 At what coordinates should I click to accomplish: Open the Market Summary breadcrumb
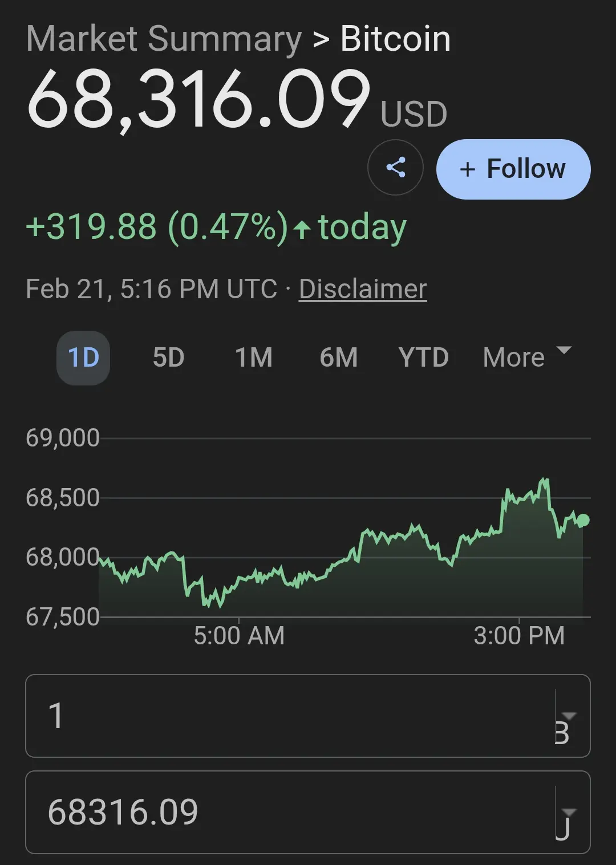(x=164, y=39)
